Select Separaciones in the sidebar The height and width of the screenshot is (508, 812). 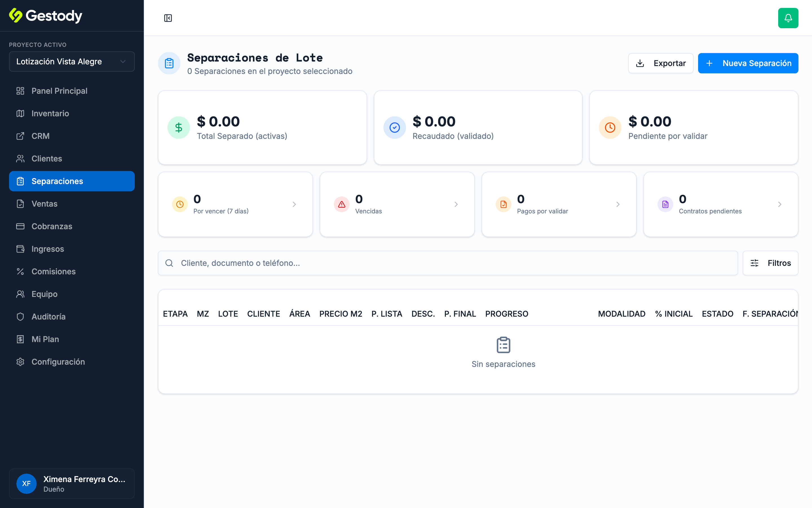click(x=72, y=181)
